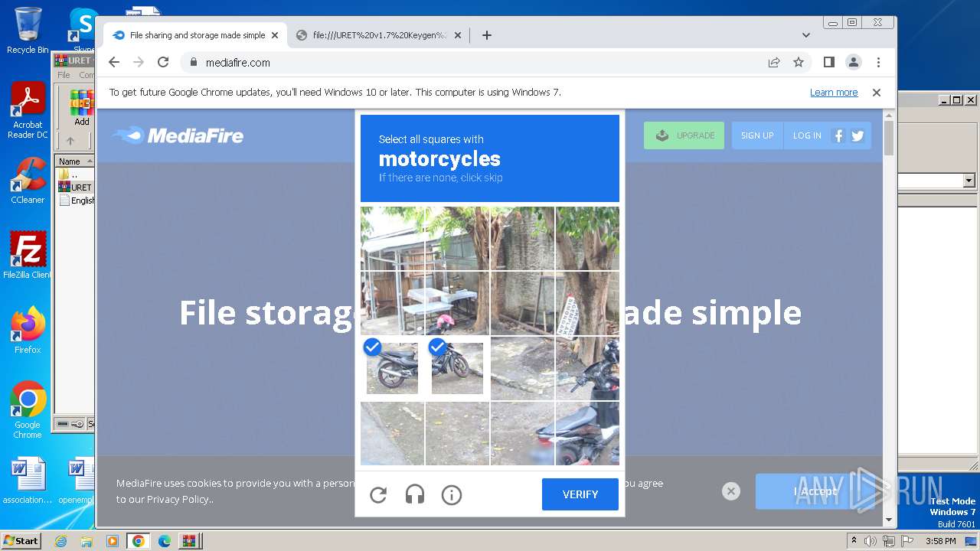Click the volume icon in the system tray
This screenshot has height=551, width=980.
point(871,541)
